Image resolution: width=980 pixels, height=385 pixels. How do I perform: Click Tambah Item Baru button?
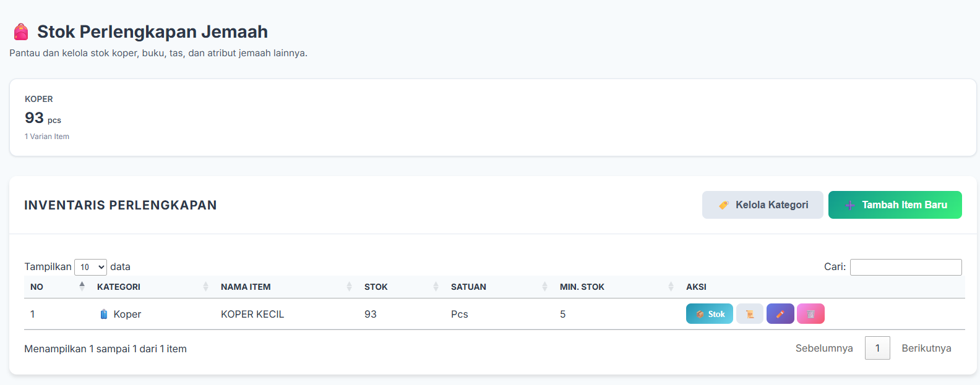point(895,205)
